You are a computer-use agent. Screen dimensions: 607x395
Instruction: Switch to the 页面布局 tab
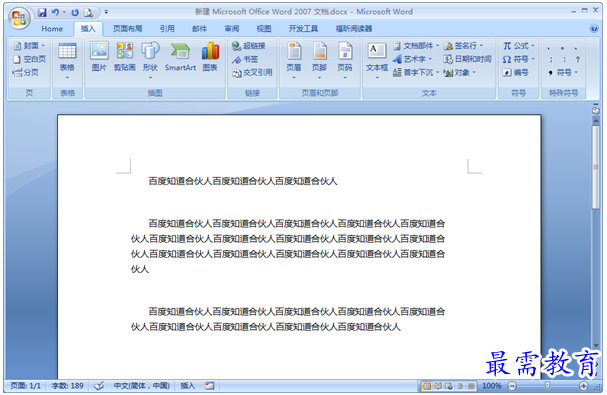(127, 29)
